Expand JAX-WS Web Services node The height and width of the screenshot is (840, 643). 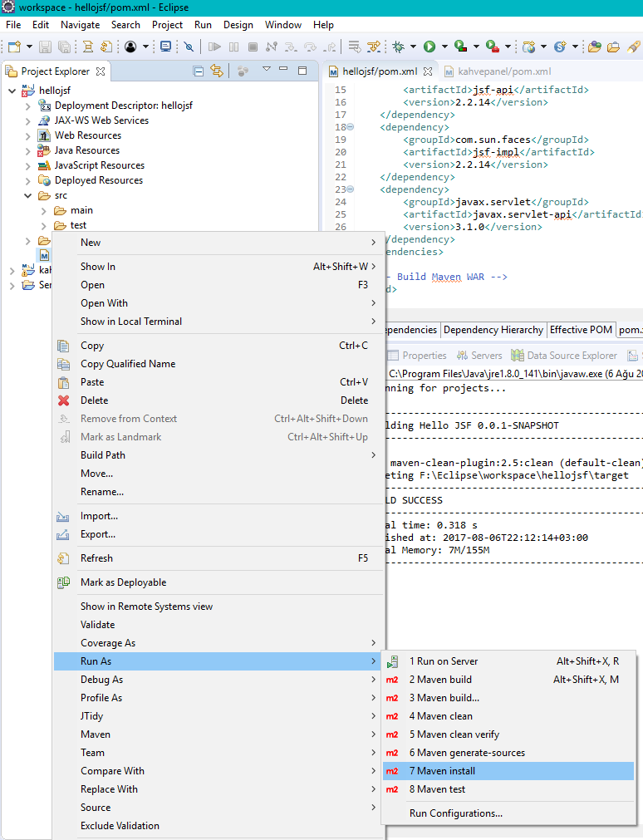pos(28,121)
